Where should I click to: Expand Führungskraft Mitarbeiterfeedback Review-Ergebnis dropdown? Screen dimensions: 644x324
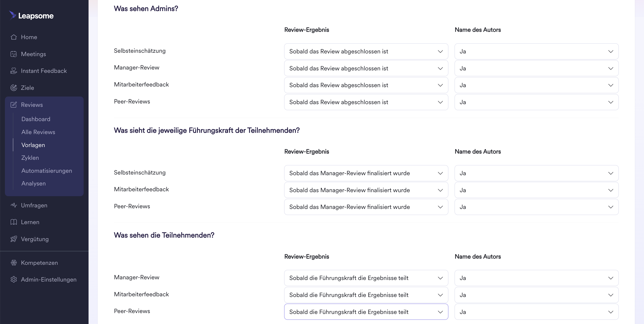[366, 190]
